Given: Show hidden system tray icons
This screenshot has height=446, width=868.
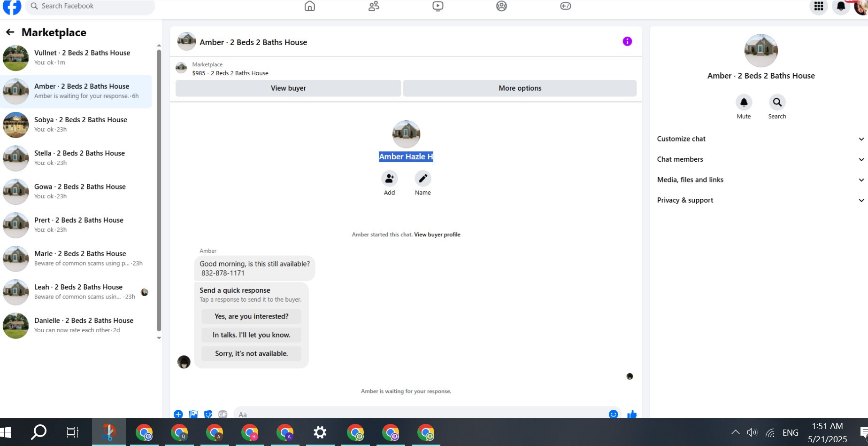Looking at the screenshot, I should (x=736, y=432).
